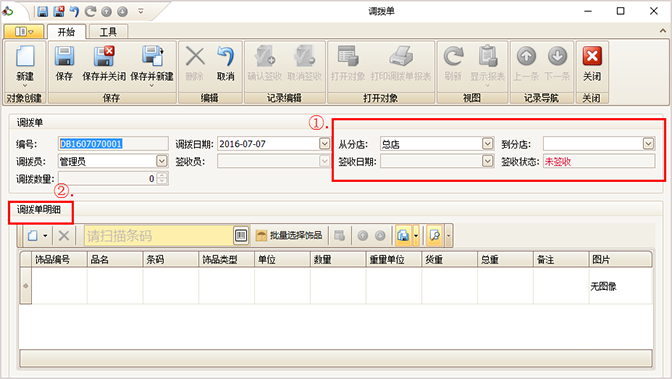Open the 签收日期 date dropdown
The height and width of the screenshot is (379, 672).
(x=487, y=161)
